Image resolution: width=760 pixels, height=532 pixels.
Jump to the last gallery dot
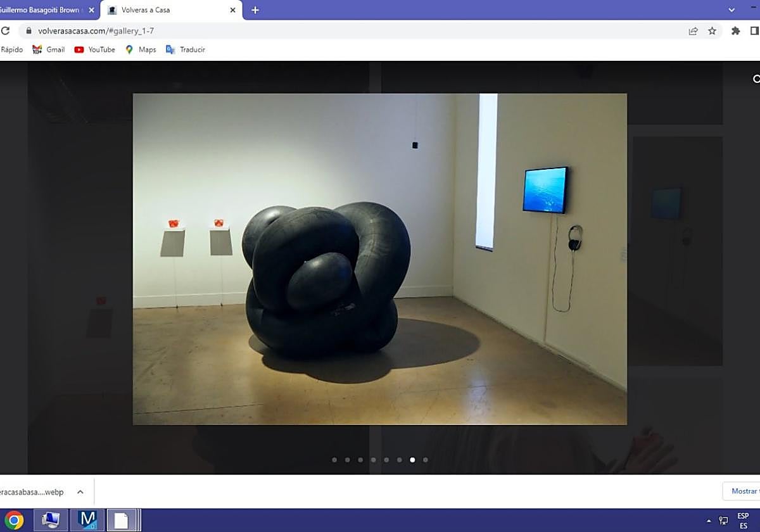(x=425, y=460)
